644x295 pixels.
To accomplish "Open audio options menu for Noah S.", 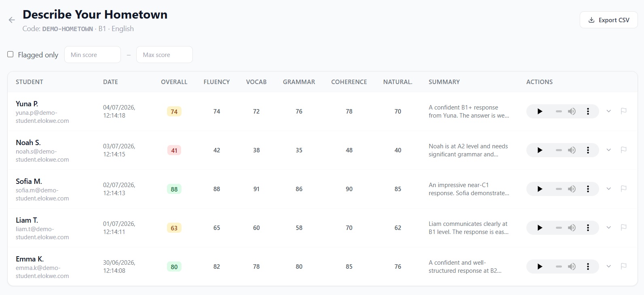I will pyautogui.click(x=588, y=150).
